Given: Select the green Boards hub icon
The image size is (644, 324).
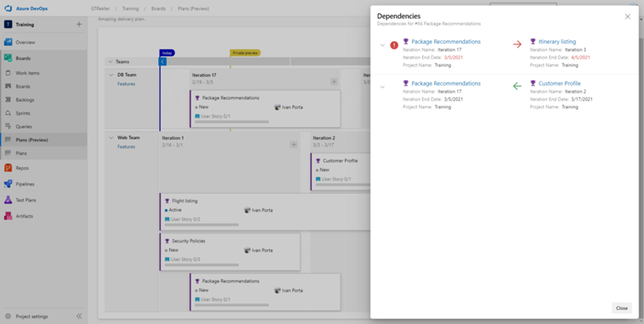Looking at the screenshot, I should [x=8, y=58].
